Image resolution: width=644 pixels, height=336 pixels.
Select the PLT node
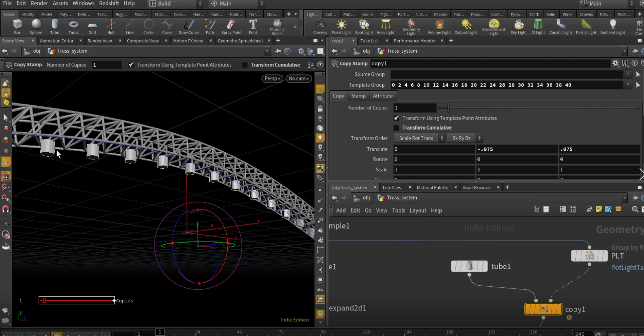point(589,256)
